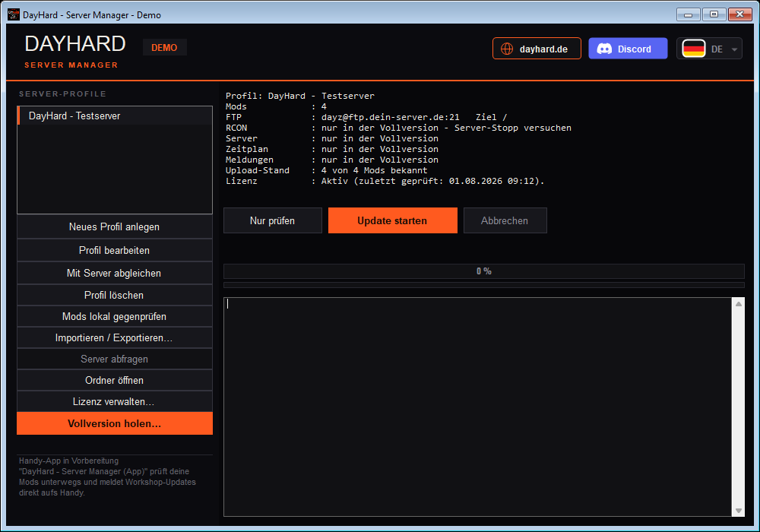This screenshot has width=760, height=532.
Task: Click the orange Vollversion holen… button
Action: coord(115,423)
